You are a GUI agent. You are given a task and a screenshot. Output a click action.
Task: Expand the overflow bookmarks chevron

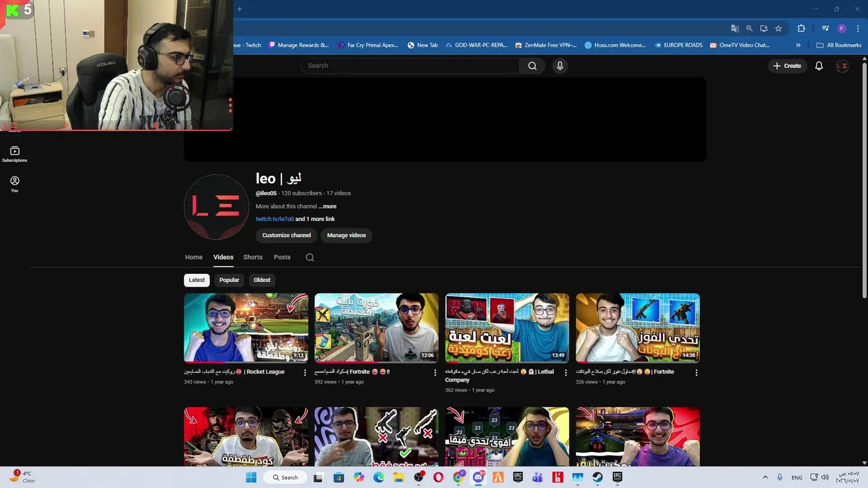(798, 45)
